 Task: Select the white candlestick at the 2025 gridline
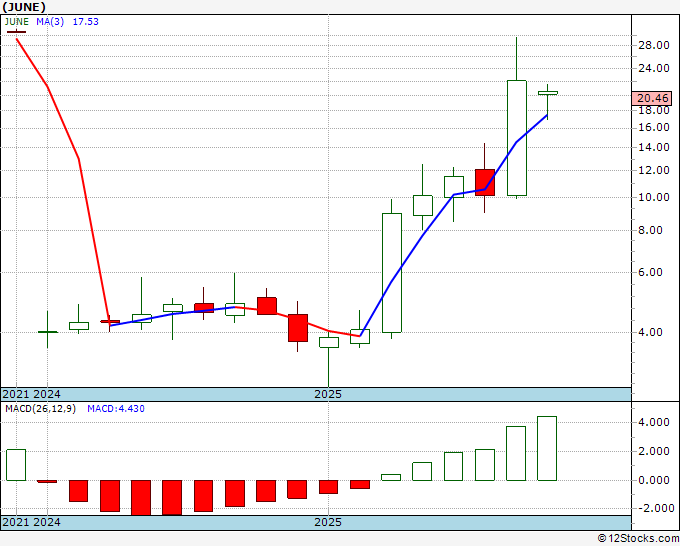point(329,343)
